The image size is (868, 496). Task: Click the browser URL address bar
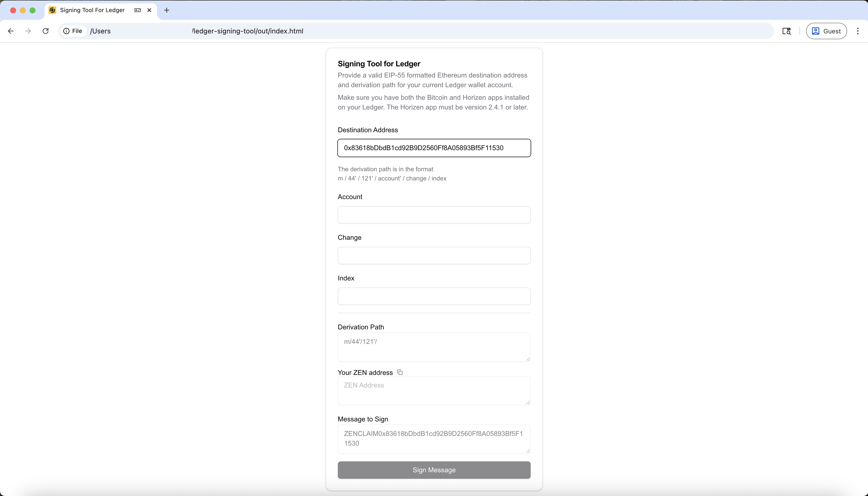click(x=409, y=31)
